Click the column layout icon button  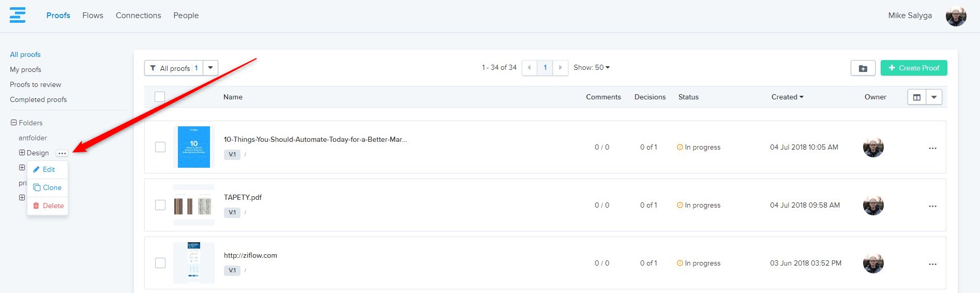click(916, 97)
